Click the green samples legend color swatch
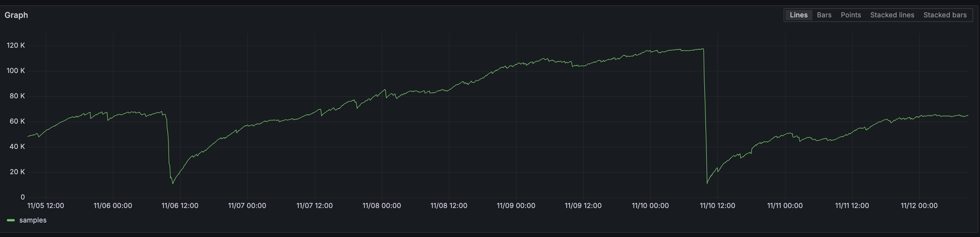Screen dimensions: 980x237 11,220
